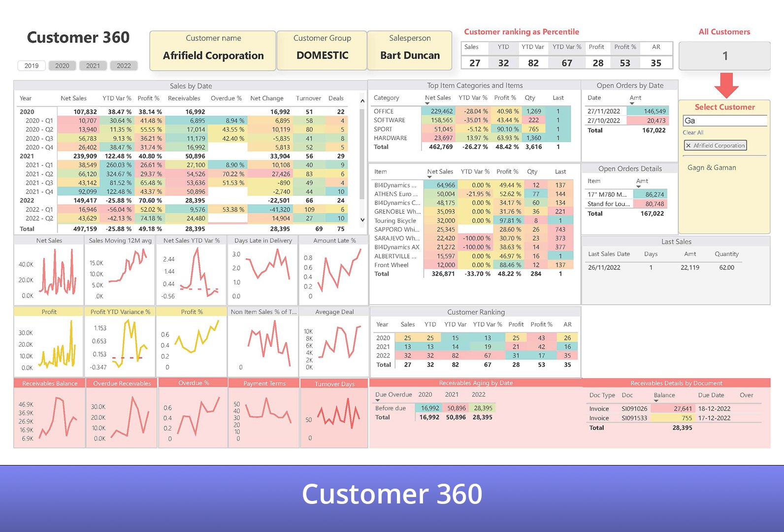Image resolution: width=784 pixels, height=532 pixels.
Task: Open the Turnover Days chart
Action: [334, 413]
